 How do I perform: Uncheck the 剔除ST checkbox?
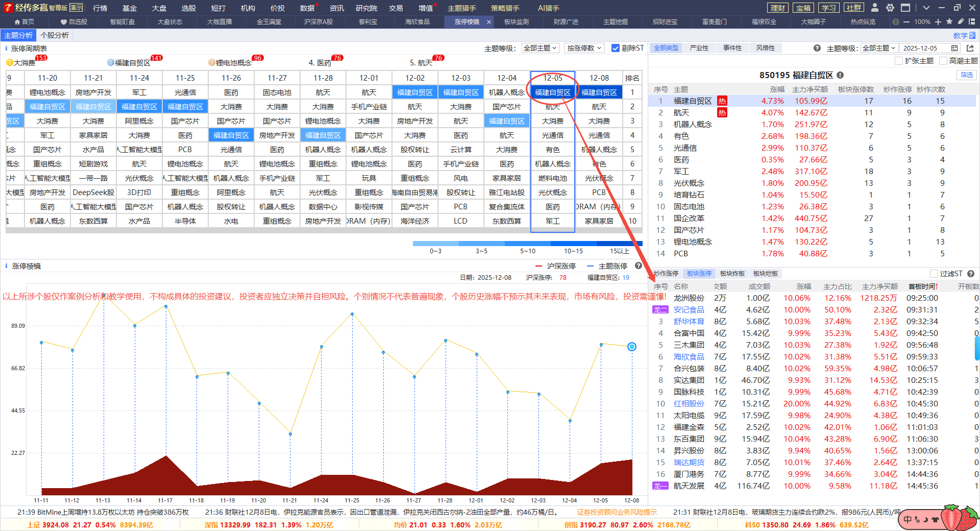[616, 48]
